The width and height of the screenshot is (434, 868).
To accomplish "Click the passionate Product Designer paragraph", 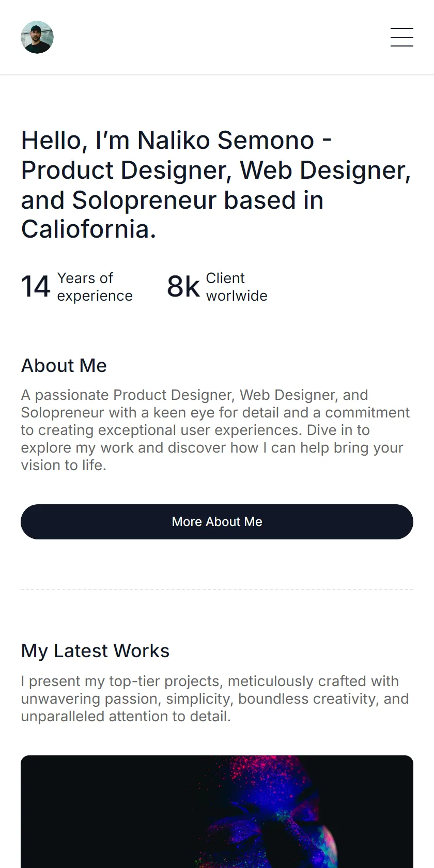I will pyautogui.click(x=215, y=430).
